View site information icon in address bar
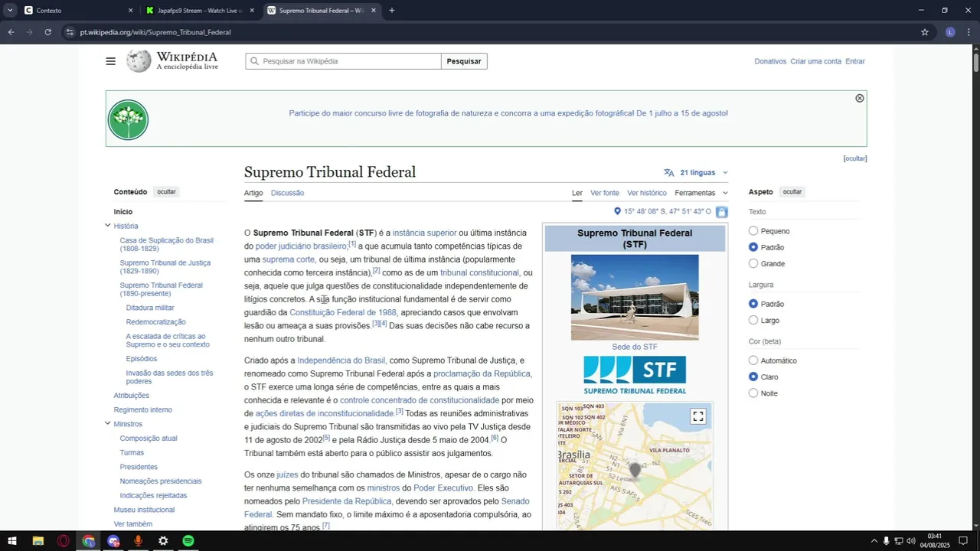Viewport: 980px width, 551px height. tap(70, 32)
